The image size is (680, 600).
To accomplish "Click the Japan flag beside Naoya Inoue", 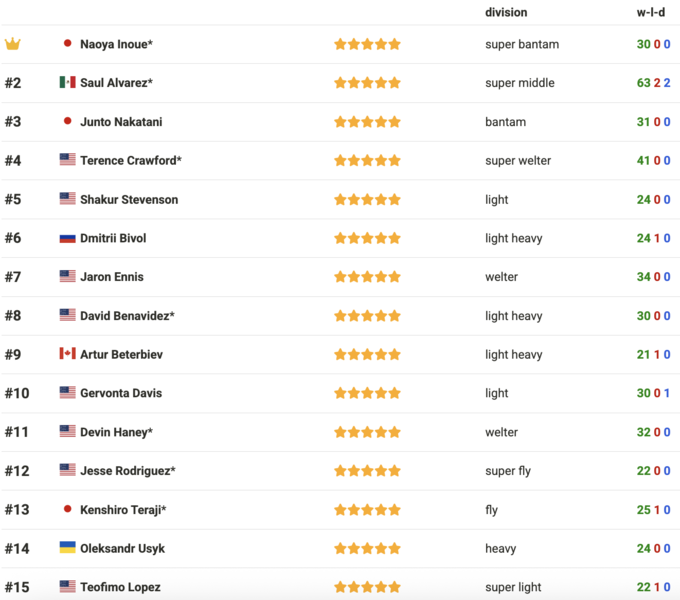I will point(67,44).
